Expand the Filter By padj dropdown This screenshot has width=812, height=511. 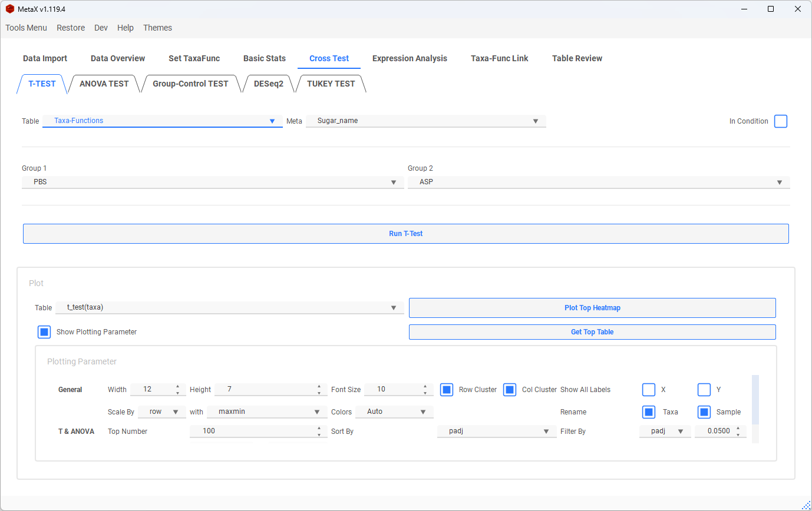point(665,431)
